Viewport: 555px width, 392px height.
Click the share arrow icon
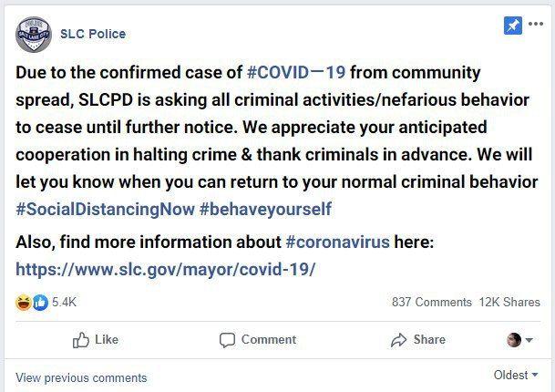pos(399,340)
